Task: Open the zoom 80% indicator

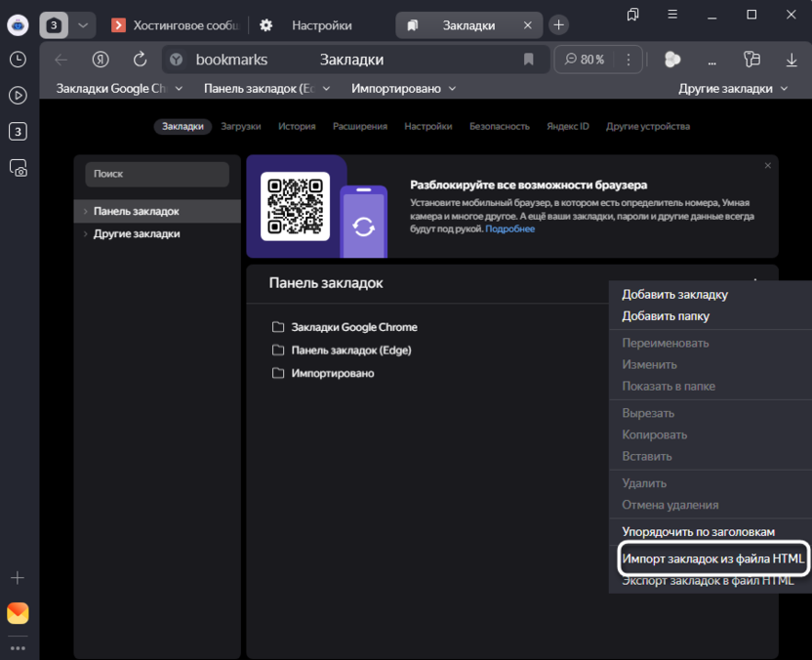Action: [x=585, y=60]
